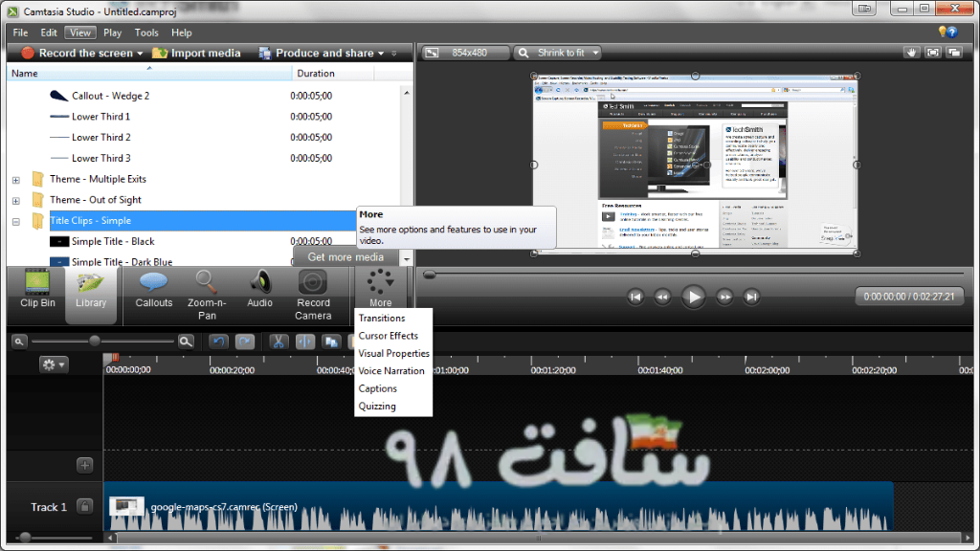The height and width of the screenshot is (551, 980).
Task: Click the step forward button
Action: point(724,297)
